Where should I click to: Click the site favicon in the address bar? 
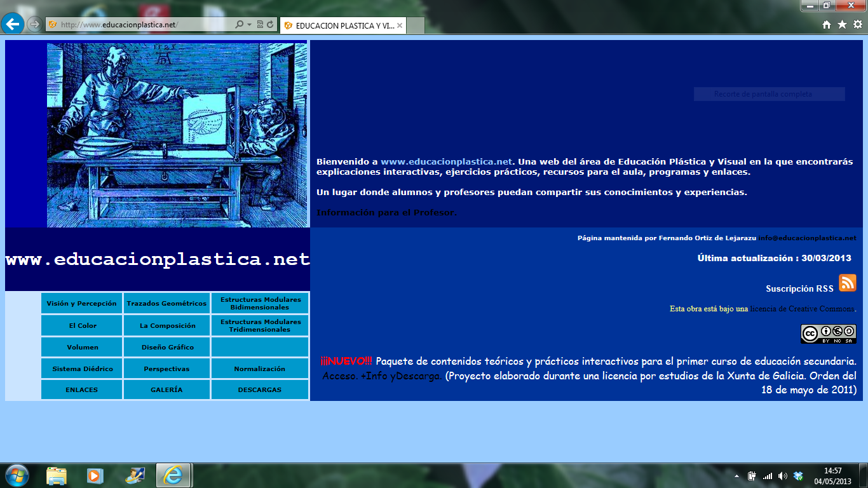click(53, 25)
